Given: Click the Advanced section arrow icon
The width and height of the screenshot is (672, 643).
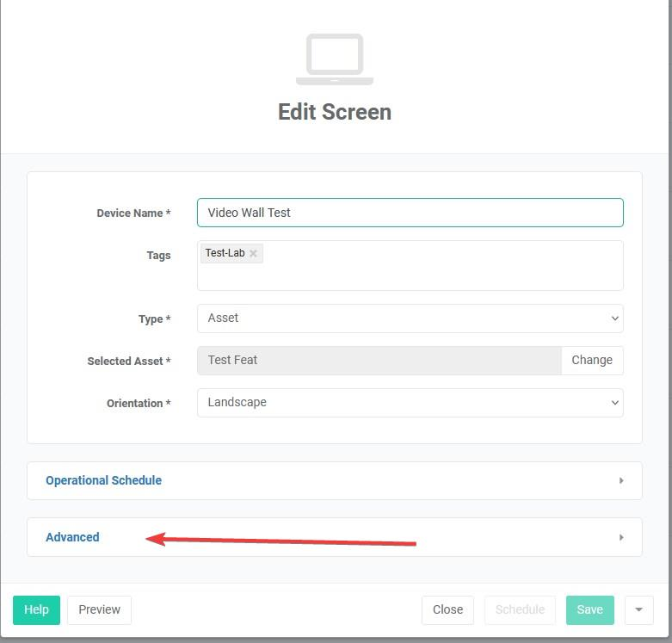Looking at the screenshot, I should click(x=621, y=537).
